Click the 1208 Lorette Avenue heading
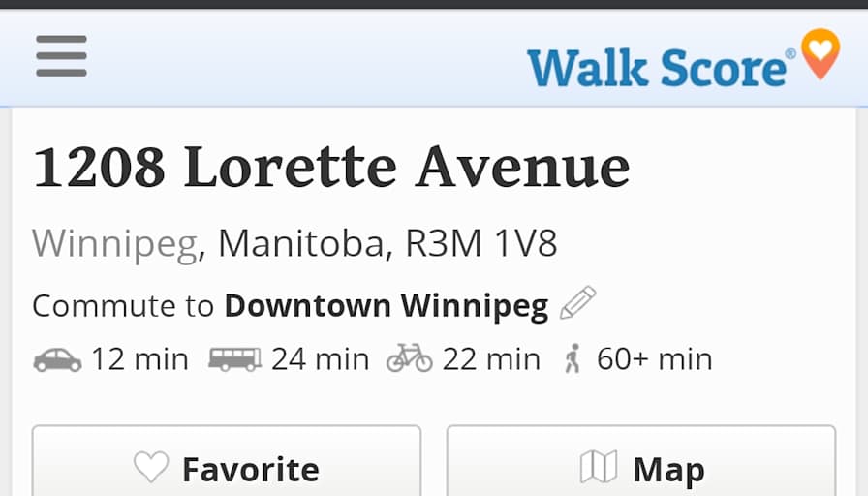 pyautogui.click(x=331, y=167)
